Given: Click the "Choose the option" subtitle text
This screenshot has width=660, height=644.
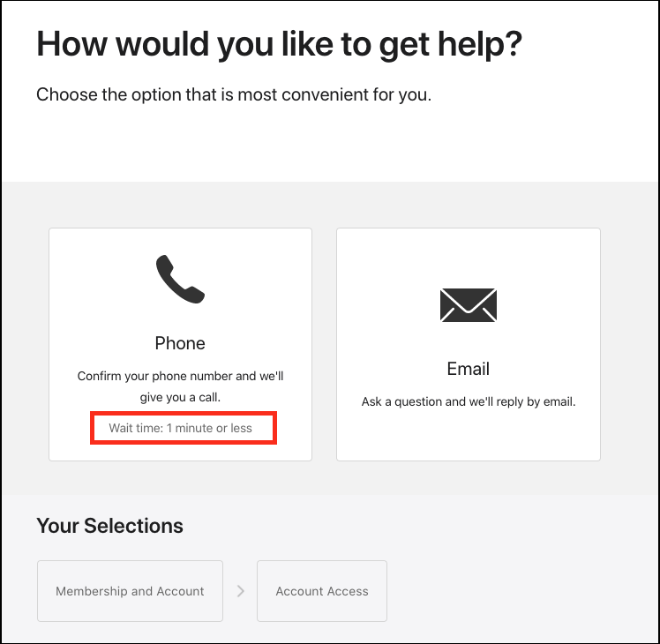Looking at the screenshot, I should (234, 94).
